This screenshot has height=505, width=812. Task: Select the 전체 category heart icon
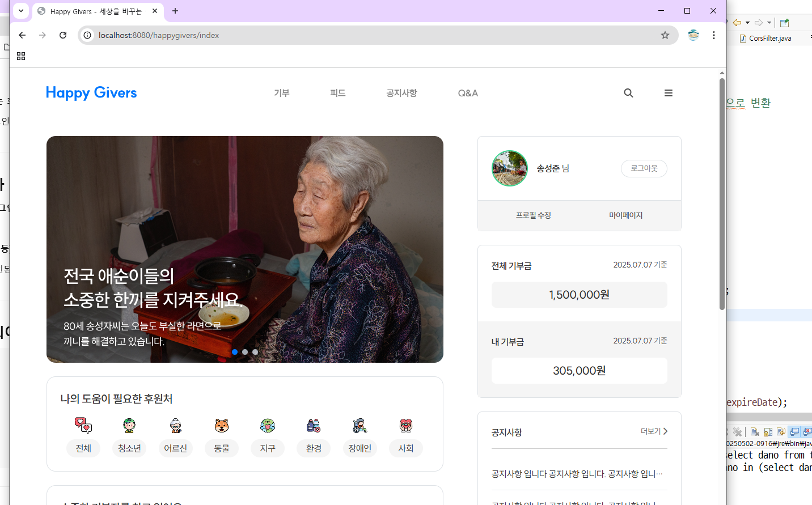click(x=83, y=425)
